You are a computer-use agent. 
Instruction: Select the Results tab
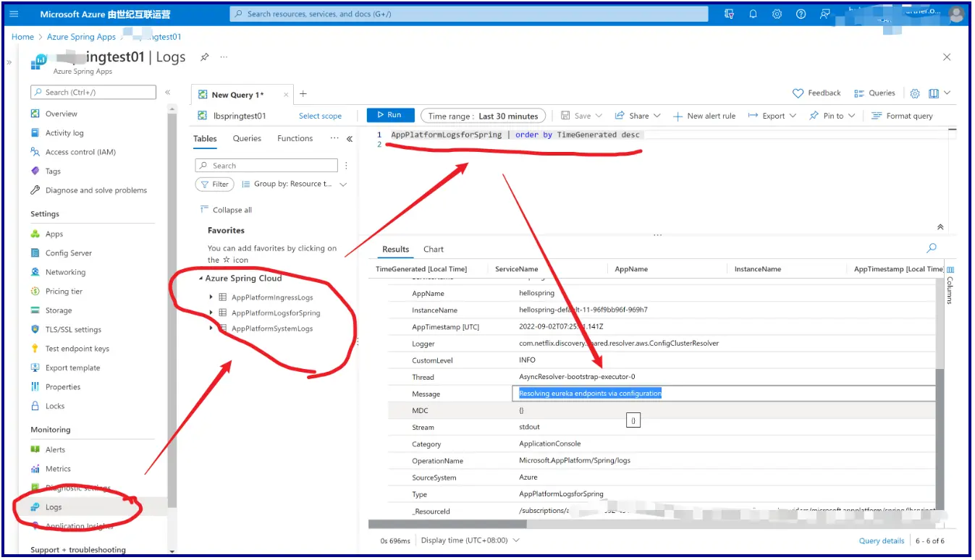[x=395, y=249]
